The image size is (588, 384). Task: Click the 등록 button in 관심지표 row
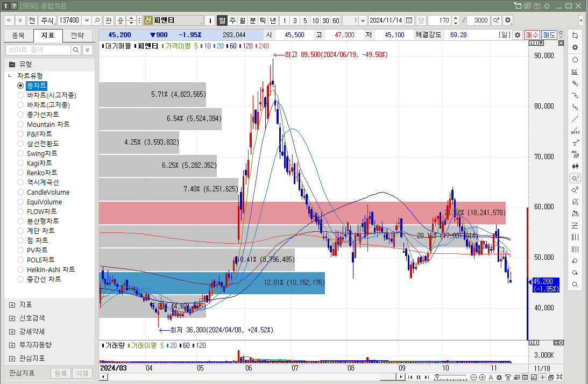(x=60, y=373)
